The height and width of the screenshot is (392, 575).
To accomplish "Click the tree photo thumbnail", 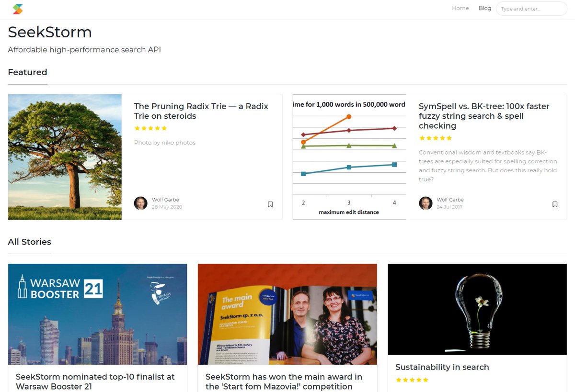I will click(x=65, y=157).
